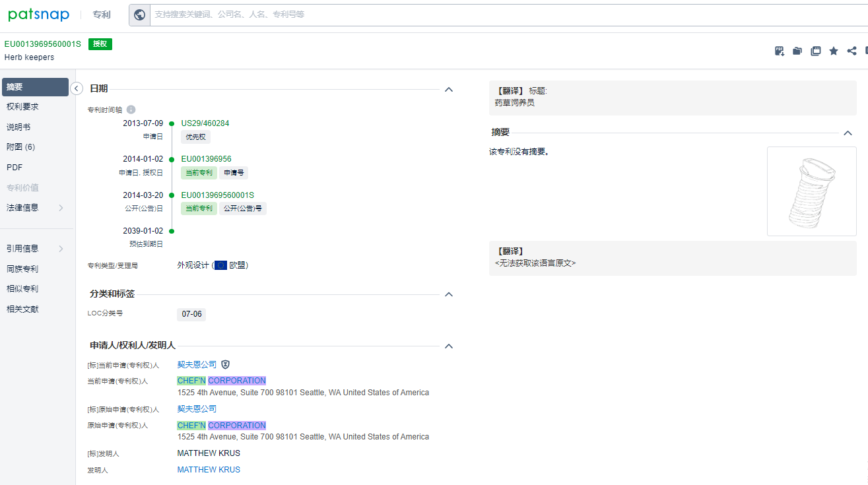Open EU0013969560001S link in timeline
The height and width of the screenshot is (485, 868).
click(218, 195)
